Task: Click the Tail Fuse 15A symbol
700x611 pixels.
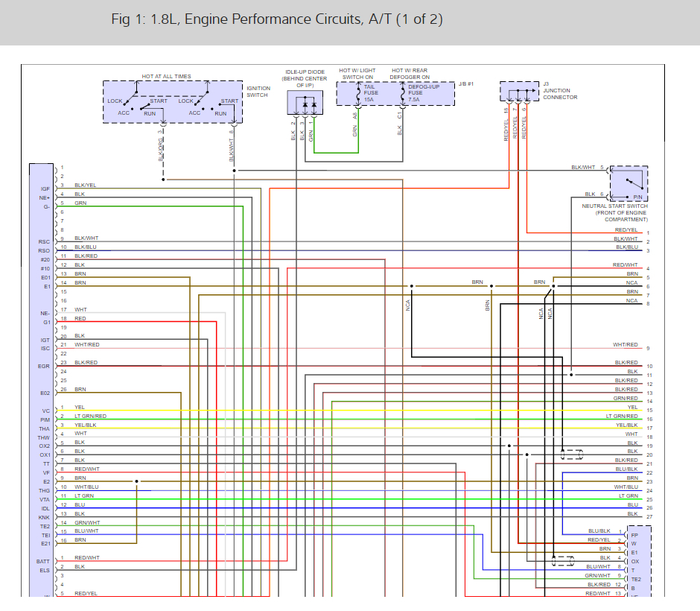Action: point(358,95)
